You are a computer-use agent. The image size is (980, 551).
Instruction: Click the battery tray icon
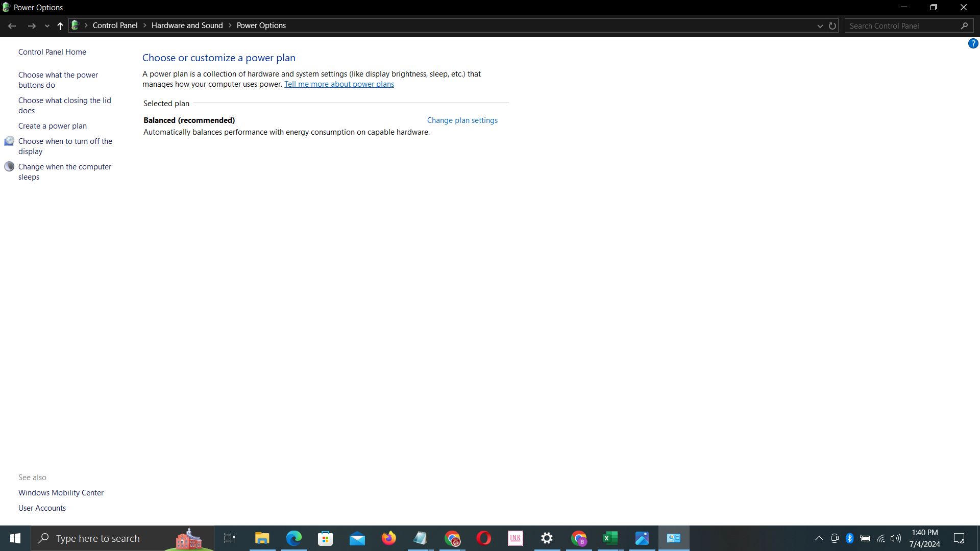coord(865,538)
